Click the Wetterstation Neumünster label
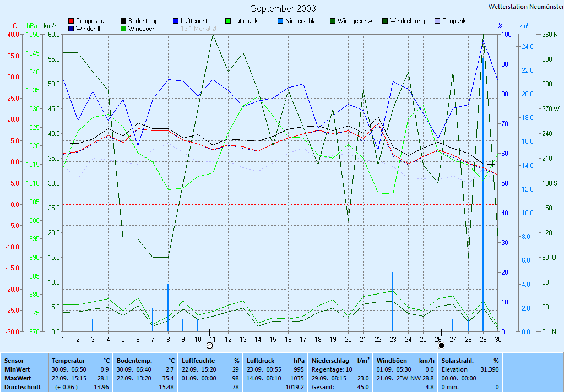The image size is (564, 392). click(526, 7)
